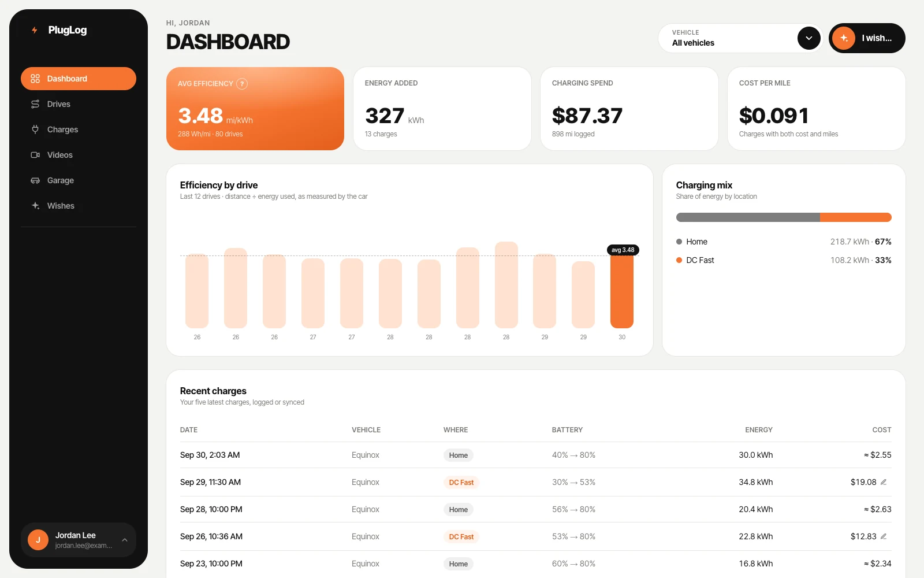Click the Home tag on Sep 28 row
Viewport: 924px width, 578px height.
click(459, 510)
